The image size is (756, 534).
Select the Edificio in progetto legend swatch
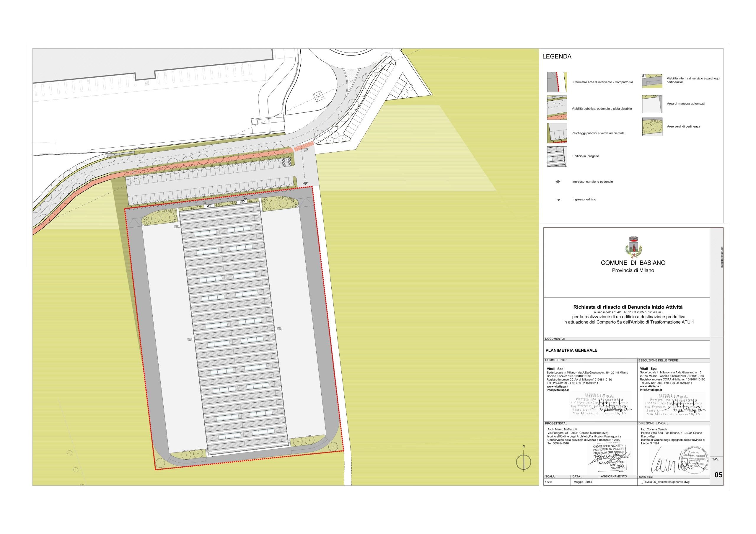pyautogui.click(x=557, y=156)
